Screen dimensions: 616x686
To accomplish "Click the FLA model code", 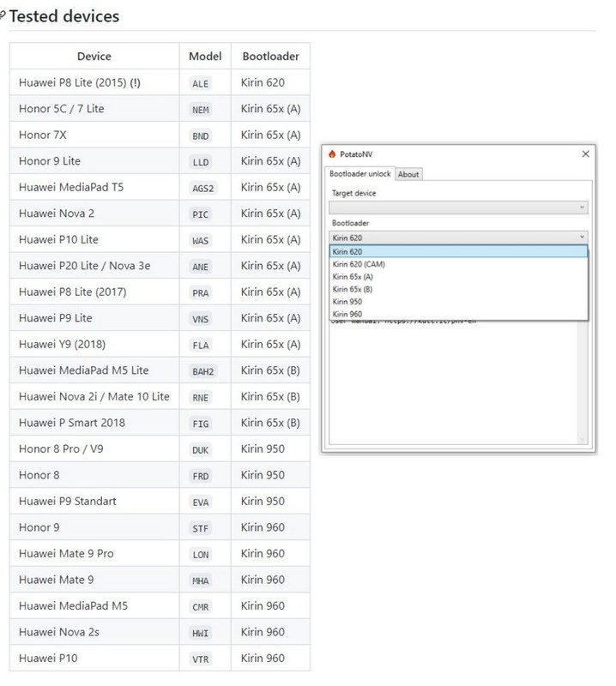I will (201, 346).
